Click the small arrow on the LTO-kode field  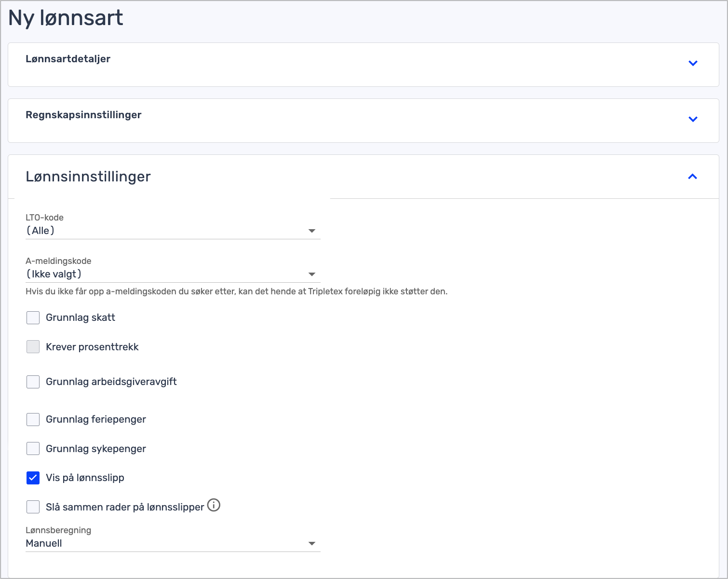[x=312, y=231]
